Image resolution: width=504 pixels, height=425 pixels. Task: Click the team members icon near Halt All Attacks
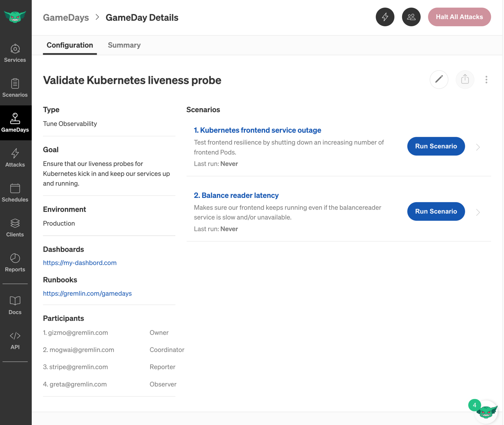click(411, 17)
